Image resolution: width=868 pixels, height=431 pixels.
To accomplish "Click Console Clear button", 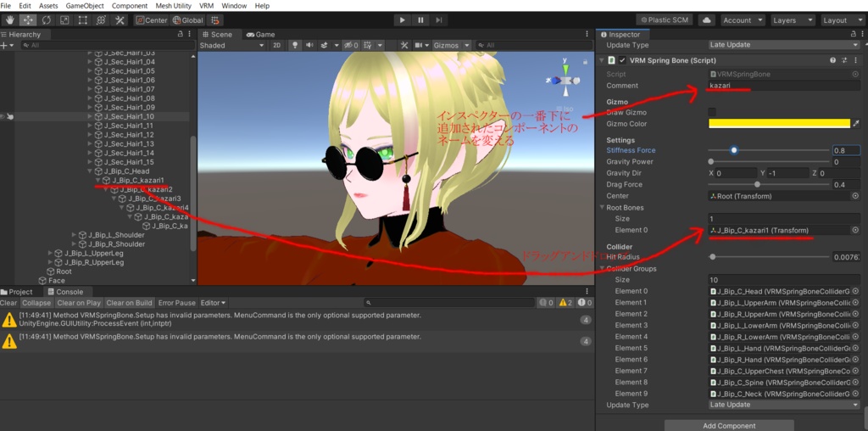I will coord(8,303).
